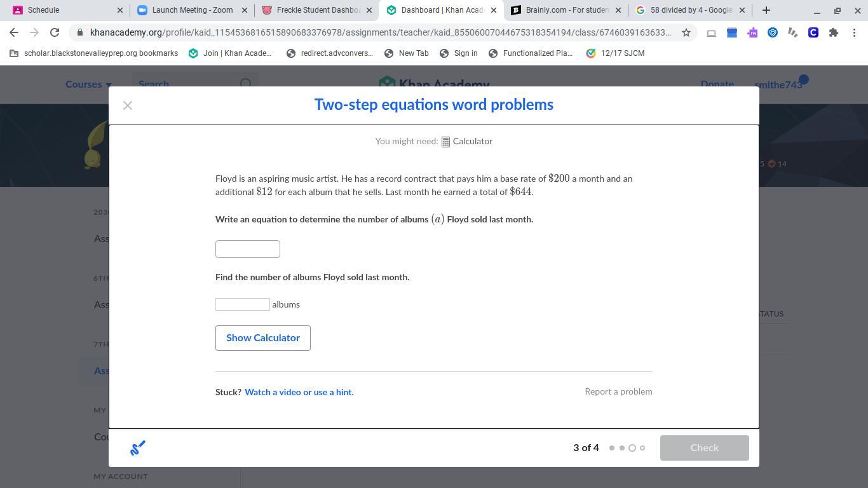Switch to the '58 divided by 4' Google tab
The image size is (868, 488).
coord(689,10)
